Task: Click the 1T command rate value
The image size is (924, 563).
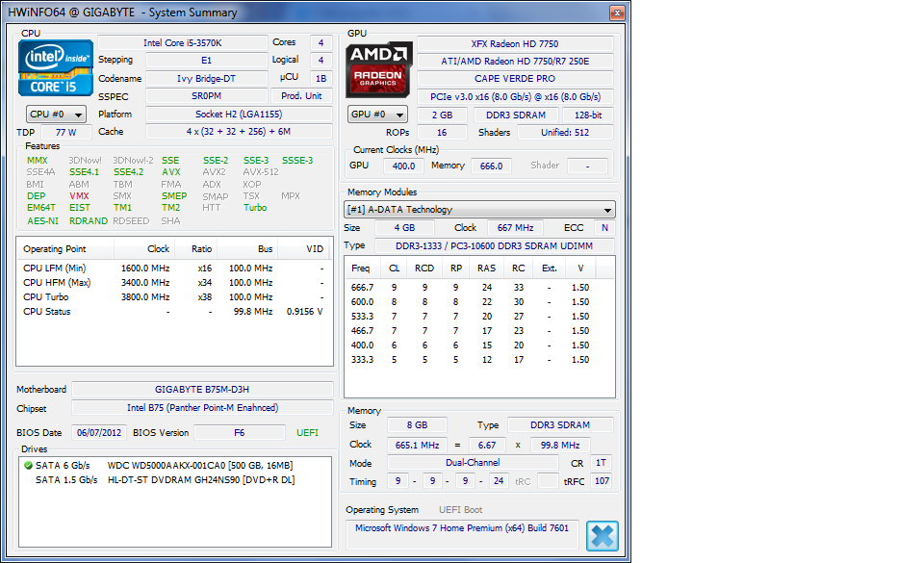Action: pos(601,463)
